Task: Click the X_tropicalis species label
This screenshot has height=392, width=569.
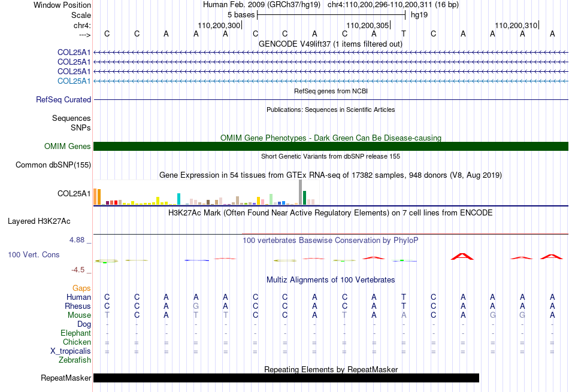Action: (x=71, y=351)
